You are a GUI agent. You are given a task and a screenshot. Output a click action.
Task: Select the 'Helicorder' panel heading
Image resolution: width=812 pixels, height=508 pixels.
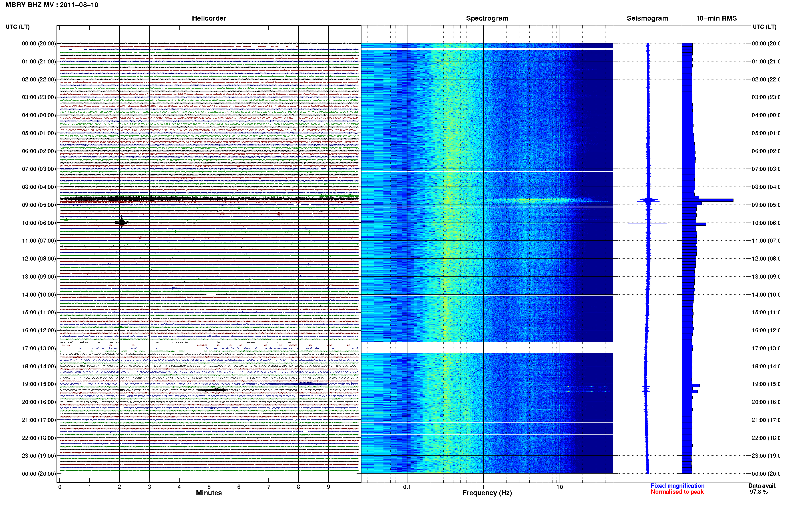tap(209, 19)
